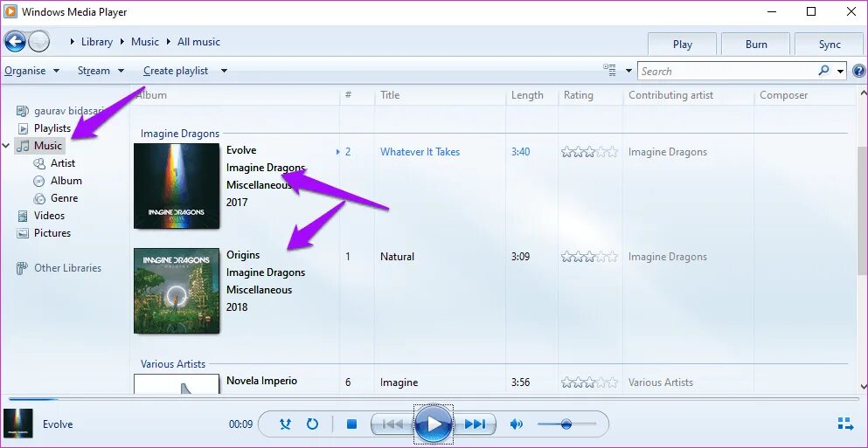868x448 pixels.
Task: Select the Evolve album cover thumbnail
Action: [177, 186]
